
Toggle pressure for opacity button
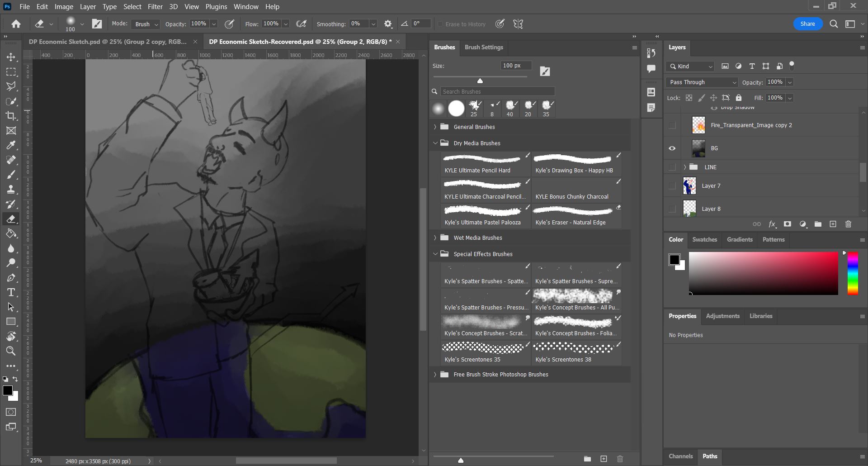pyautogui.click(x=230, y=24)
